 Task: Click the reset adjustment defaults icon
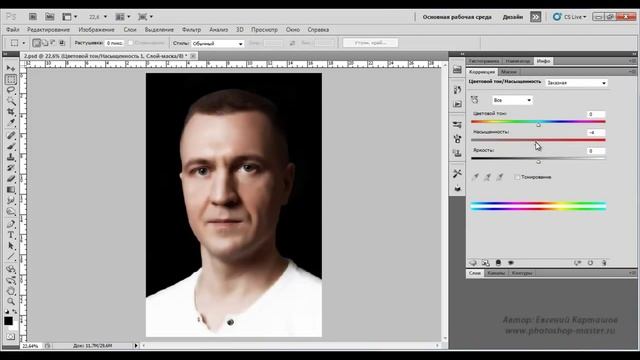coord(590,263)
